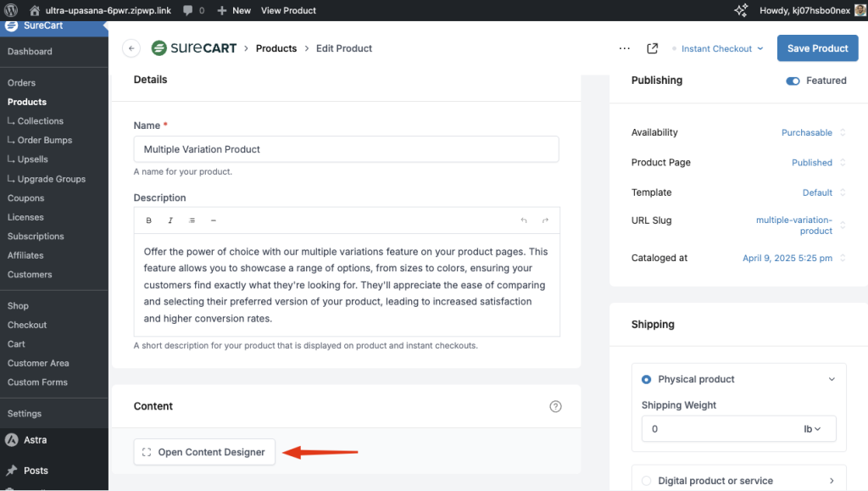
Task: Click the redo icon in Description toolbar
Action: [545, 220]
